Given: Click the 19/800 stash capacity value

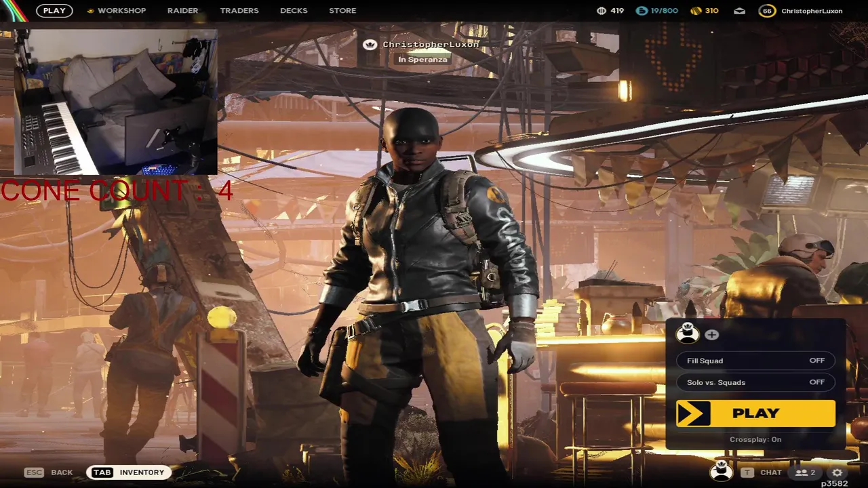Looking at the screenshot, I should point(665,11).
